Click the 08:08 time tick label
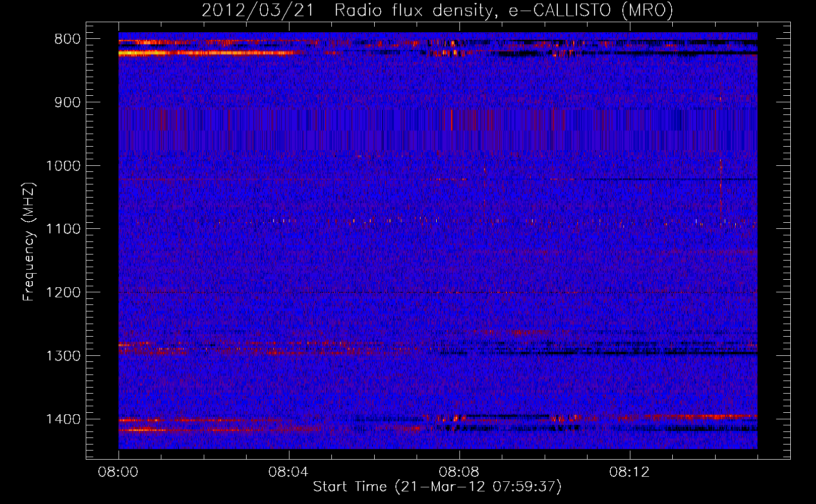This screenshot has width=816, height=504. coord(459,472)
